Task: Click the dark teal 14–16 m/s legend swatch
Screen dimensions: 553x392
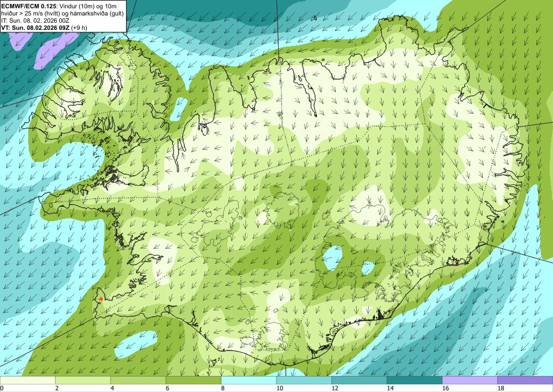Action: pyautogui.click(x=415, y=380)
